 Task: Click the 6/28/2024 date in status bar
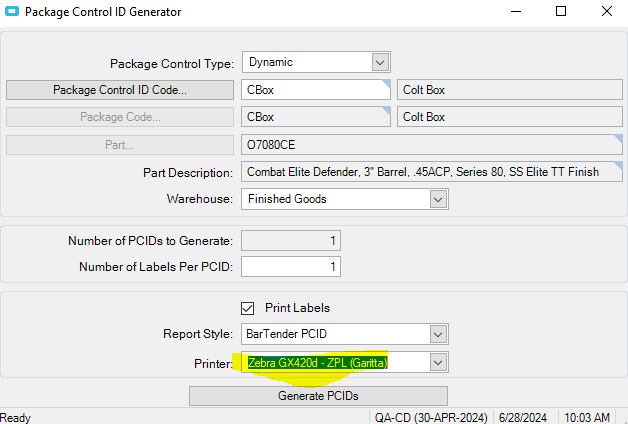tap(523, 418)
